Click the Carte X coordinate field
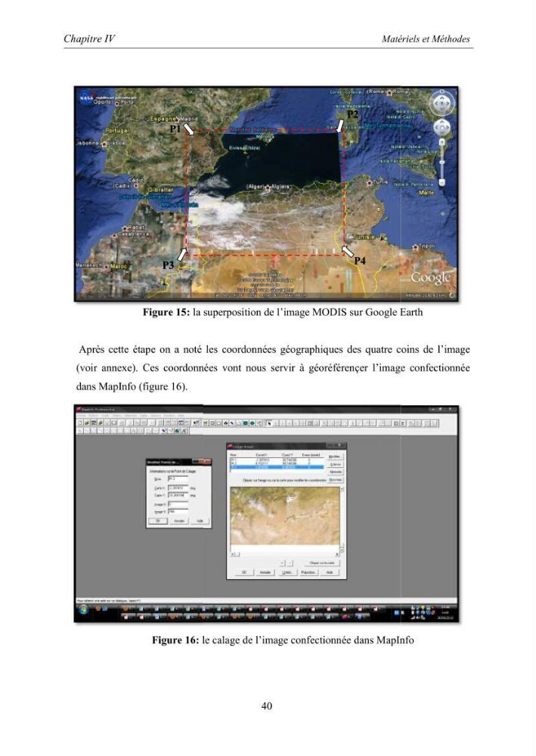536x756 pixels. point(178,488)
